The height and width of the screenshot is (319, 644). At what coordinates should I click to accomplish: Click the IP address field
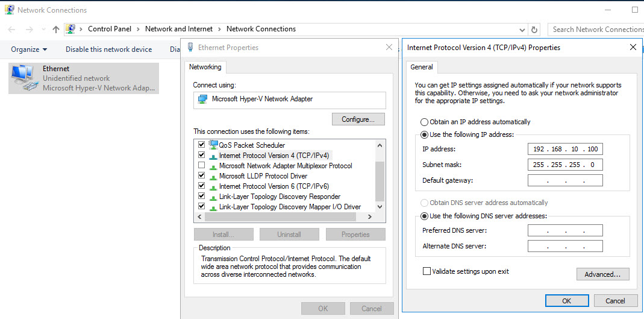pyautogui.click(x=565, y=149)
